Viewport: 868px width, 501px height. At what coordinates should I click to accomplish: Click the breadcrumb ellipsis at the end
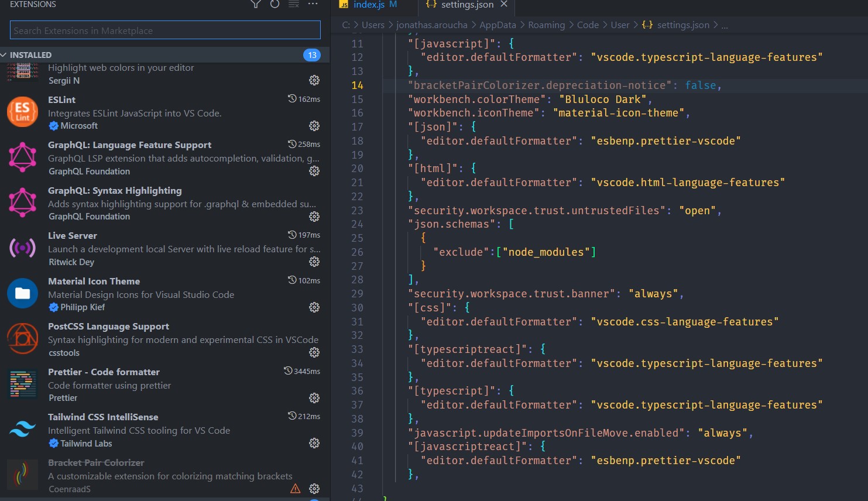tap(725, 25)
